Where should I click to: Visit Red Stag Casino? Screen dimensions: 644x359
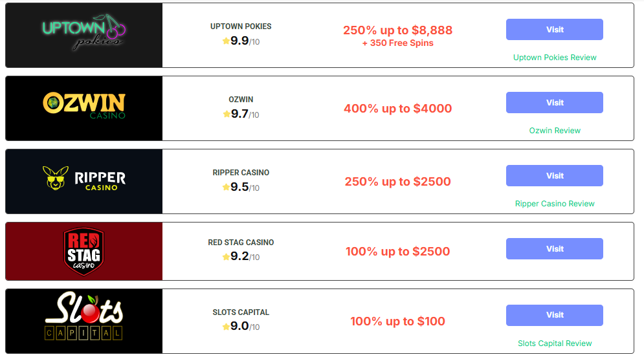pos(555,248)
